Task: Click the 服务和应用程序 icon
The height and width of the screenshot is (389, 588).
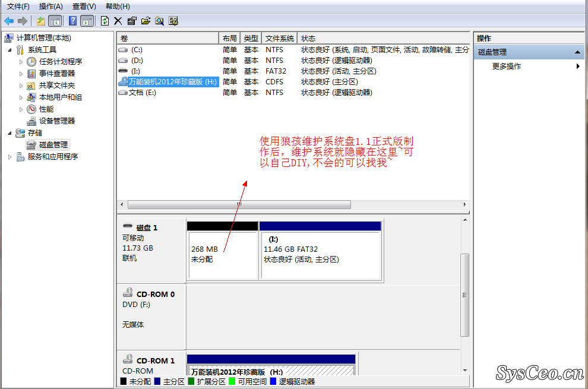Action: click(x=20, y=156)
